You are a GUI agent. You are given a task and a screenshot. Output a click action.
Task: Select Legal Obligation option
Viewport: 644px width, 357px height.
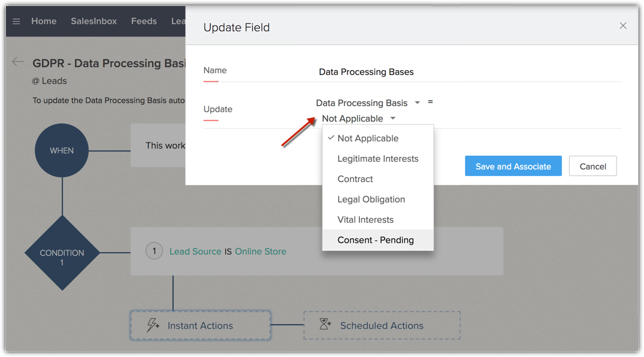pos(371,199)
